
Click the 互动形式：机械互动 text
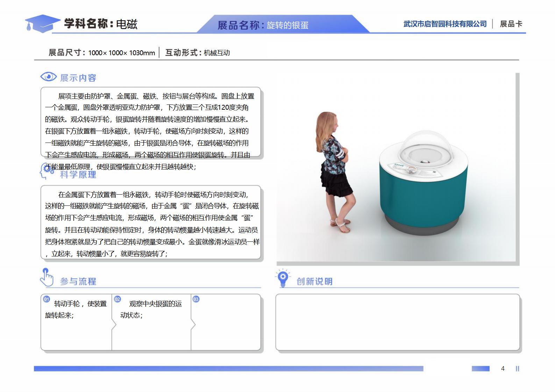coord(197,53)
